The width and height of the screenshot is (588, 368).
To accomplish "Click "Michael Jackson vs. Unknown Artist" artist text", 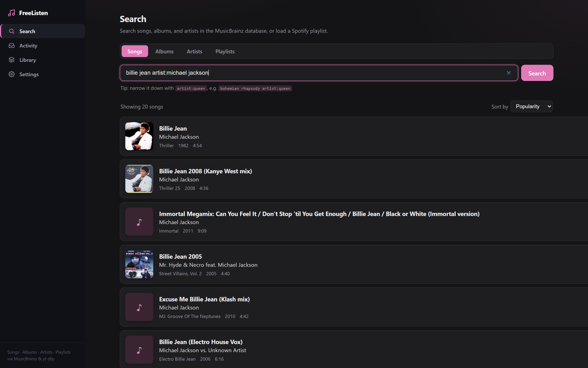I will point(203,350).
